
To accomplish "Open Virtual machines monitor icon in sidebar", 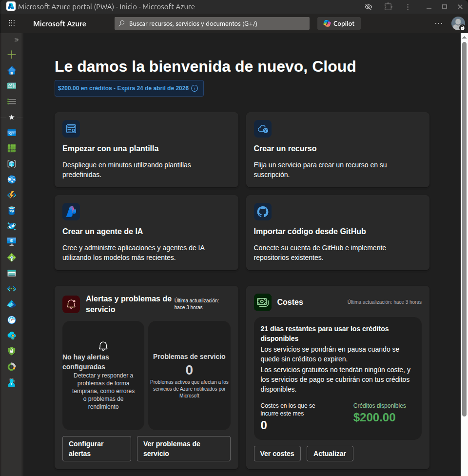I will click(x=12, y=241).
